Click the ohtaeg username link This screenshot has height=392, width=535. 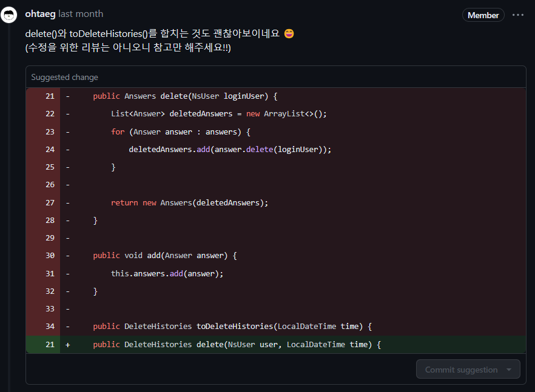40,14
